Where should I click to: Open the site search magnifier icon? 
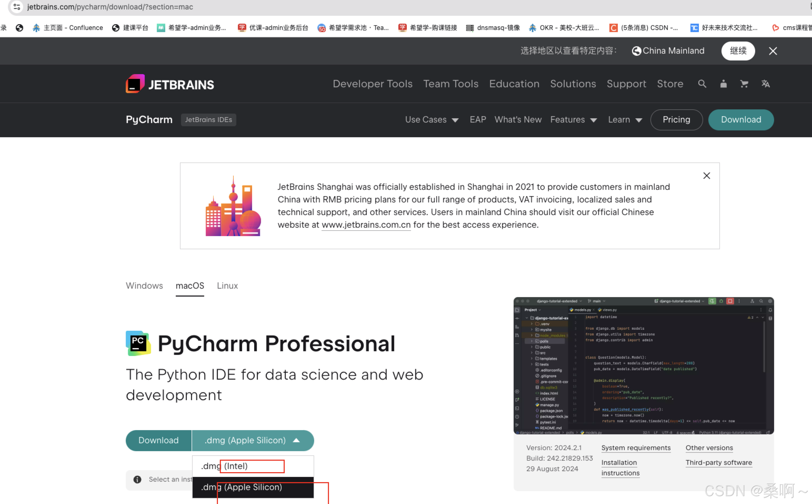tap(702, 84)
